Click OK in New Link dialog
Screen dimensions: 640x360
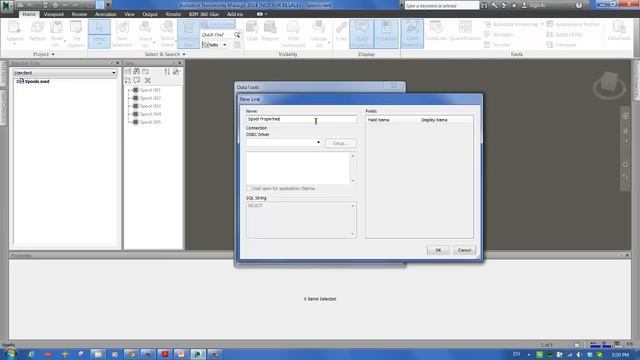click(438, 250)
